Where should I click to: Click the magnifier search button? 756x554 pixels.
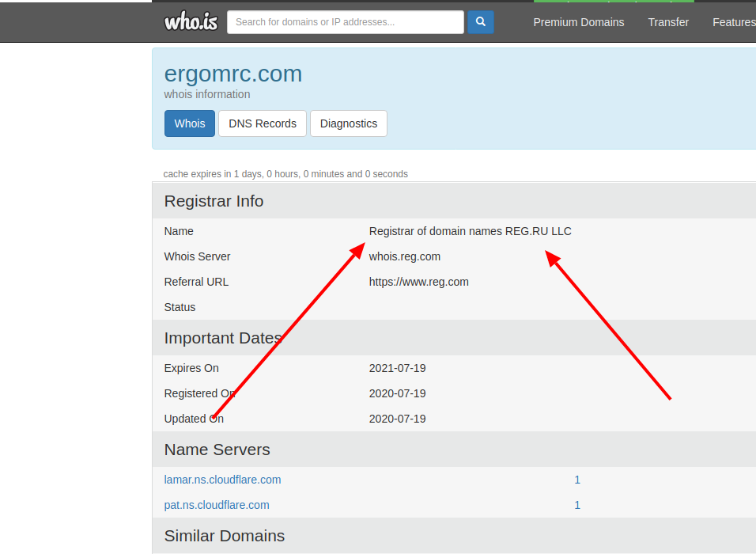(480, 22)
